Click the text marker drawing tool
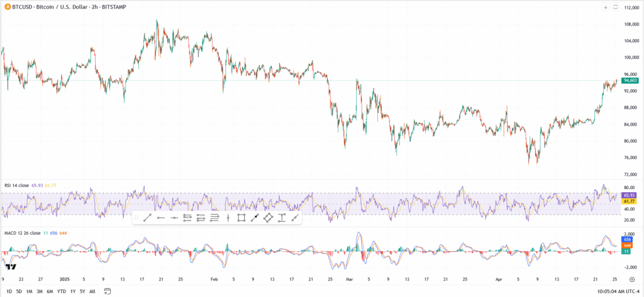The height and width of the screenshot is (297, 644). (x=281, y=218)
